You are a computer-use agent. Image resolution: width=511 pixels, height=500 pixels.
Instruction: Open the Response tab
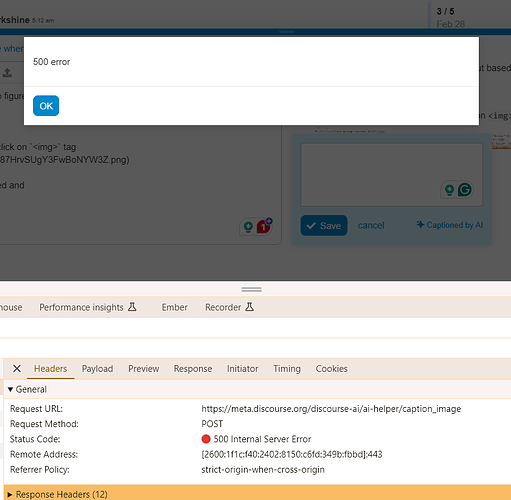pyautogui.click(x=193, y=369)
